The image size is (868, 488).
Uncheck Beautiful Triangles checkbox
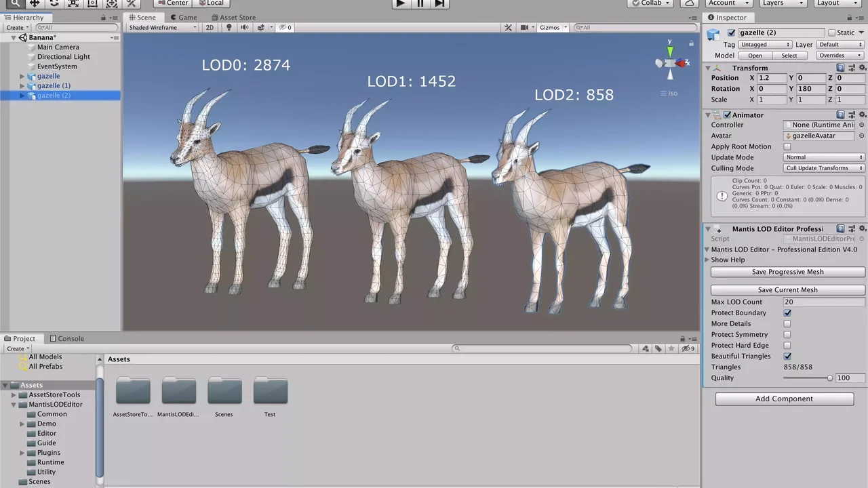pyautogui.click(x=787, y=357)
